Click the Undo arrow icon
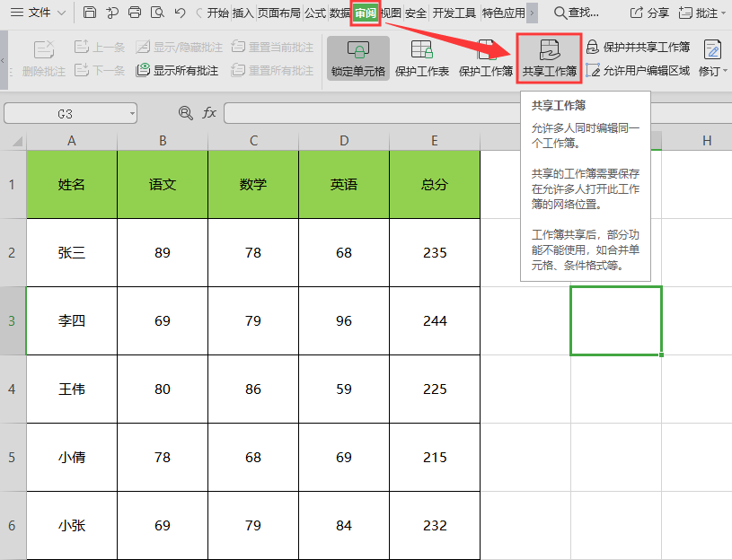 click(180, 13)
